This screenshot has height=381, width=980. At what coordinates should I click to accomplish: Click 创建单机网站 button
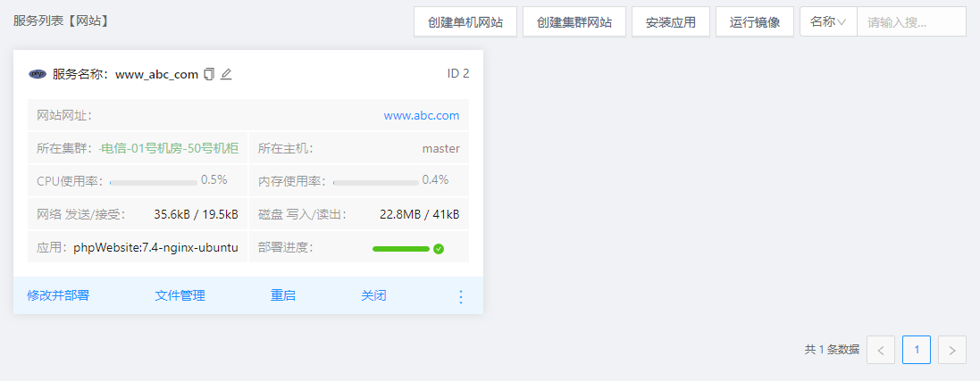[x=465, y=22]
